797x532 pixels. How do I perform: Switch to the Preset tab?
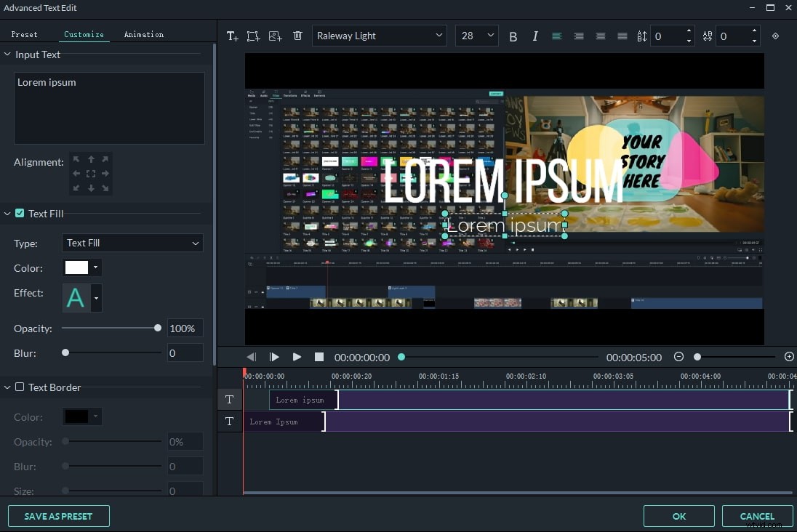click(x=25, y=34)
